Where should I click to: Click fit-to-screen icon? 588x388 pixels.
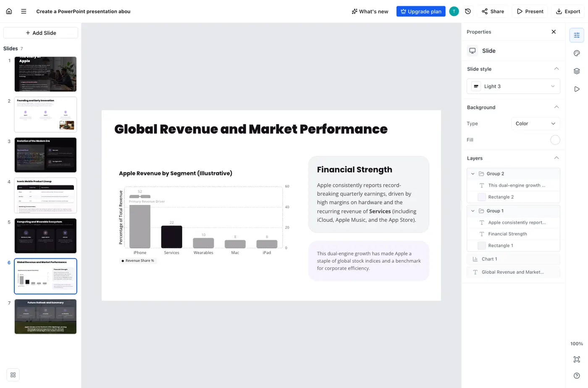[x=577, y=359]
